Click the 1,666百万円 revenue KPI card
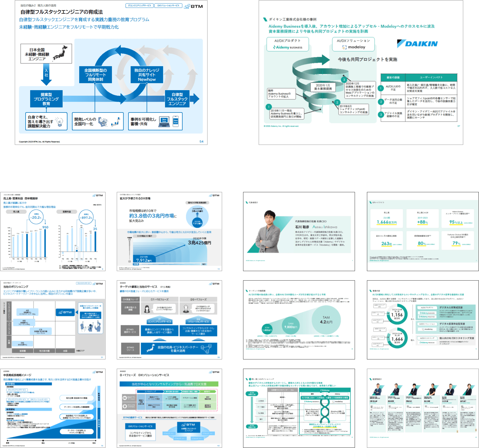479x448 pixels. (x=387, y=218)
